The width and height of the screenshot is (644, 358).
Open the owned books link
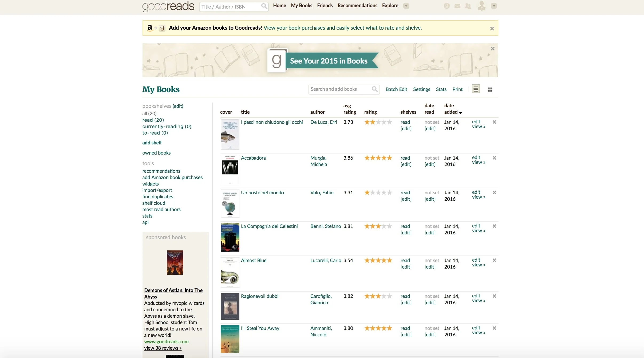156,153
